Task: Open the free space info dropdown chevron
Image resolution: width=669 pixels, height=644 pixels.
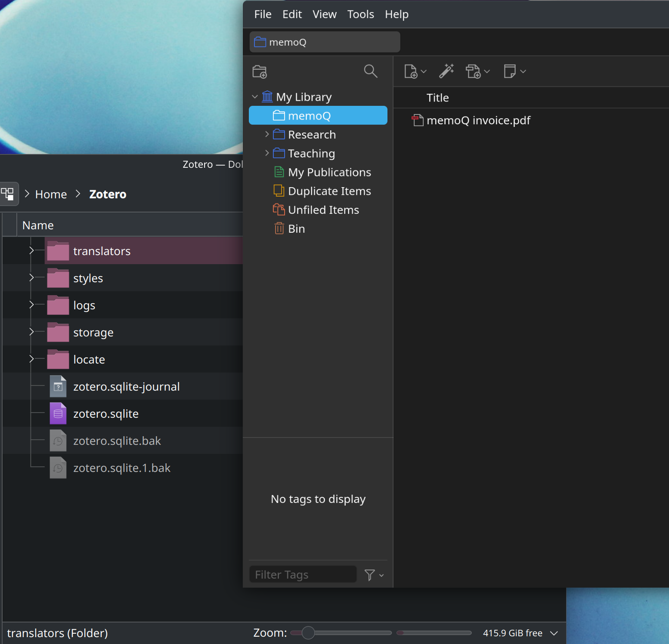Action: coord(554,633)
